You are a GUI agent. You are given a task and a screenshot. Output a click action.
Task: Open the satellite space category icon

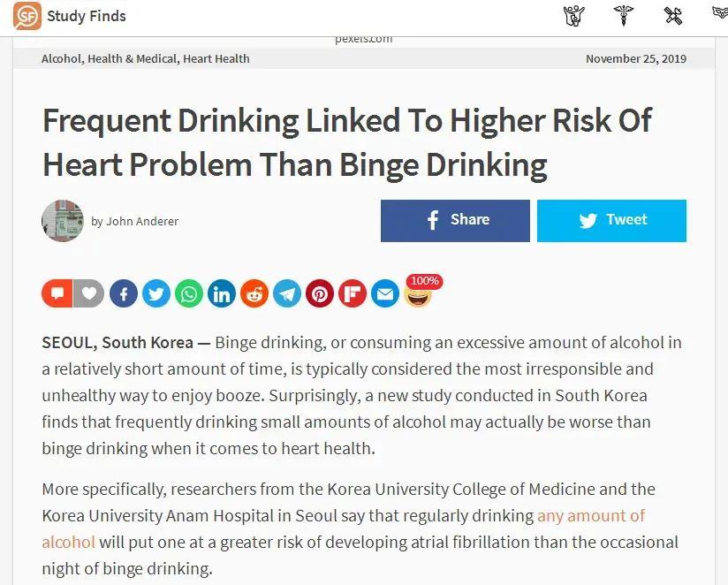pyautogui.click(x=673, y=16)
